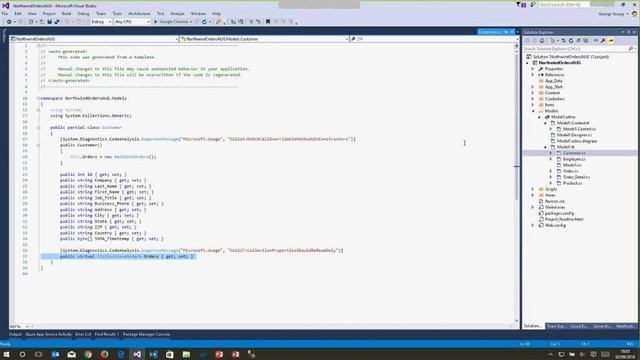Toggle the bookmark icon in the toolbar

268,22
